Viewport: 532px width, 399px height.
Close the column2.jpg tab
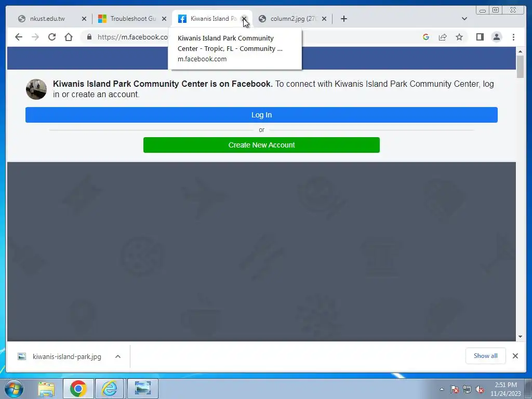(x=324, y=19)
